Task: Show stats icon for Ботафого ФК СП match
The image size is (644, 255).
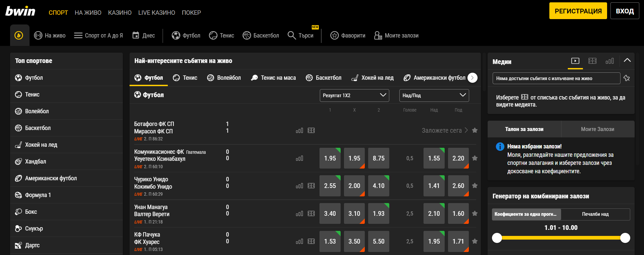Action: pos(299,130)
